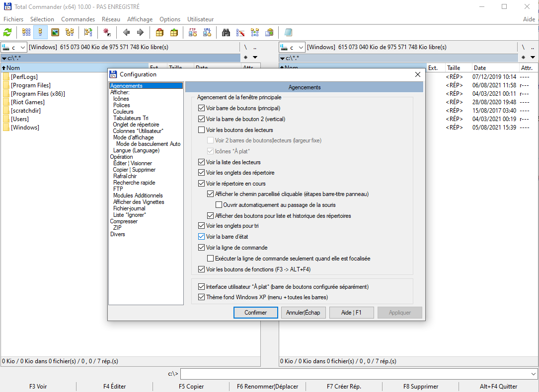Open command line history dropdown arrow
Image resolution: width=539 pixels, height=392 pixels.
point(533,374)
